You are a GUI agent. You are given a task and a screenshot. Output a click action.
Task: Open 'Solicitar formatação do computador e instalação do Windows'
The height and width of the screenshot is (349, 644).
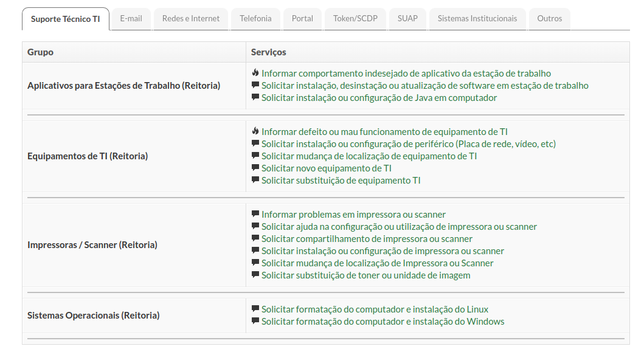click(x=383, y=322)
